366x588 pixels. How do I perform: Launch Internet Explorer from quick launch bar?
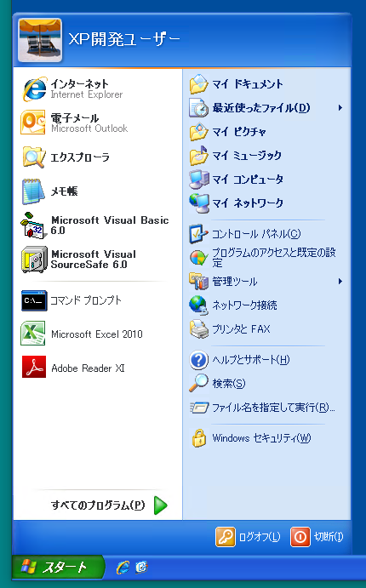[x=123, y=568]
